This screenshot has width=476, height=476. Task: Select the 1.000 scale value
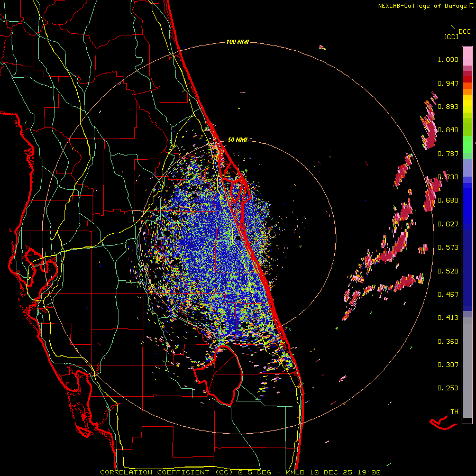tap(448, 59)
